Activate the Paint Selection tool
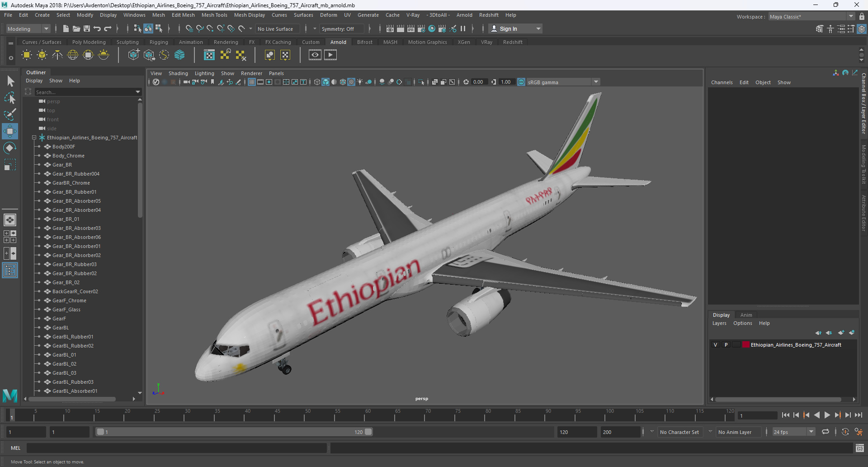The height and width of the screenshot is (467, 868). 10,114
